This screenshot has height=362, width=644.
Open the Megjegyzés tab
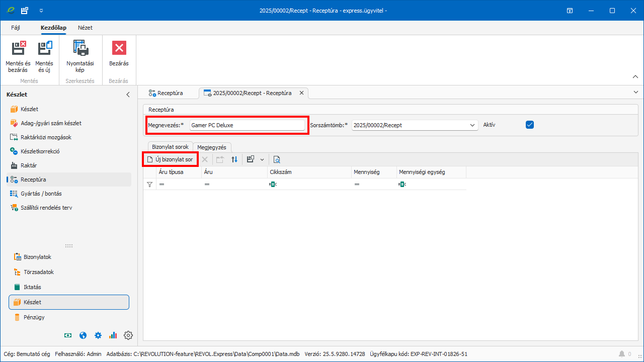[x=212, y=147]
